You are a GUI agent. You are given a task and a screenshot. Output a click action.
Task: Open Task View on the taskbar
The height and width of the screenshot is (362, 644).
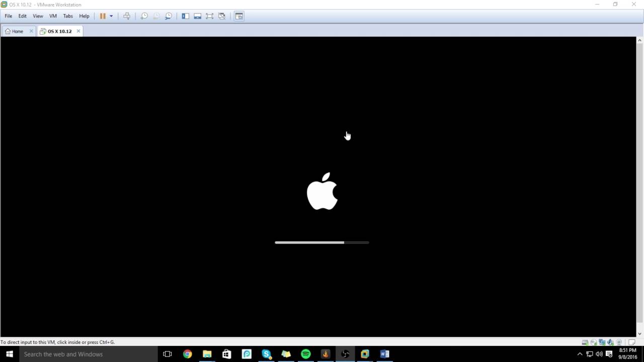(168, 354)
